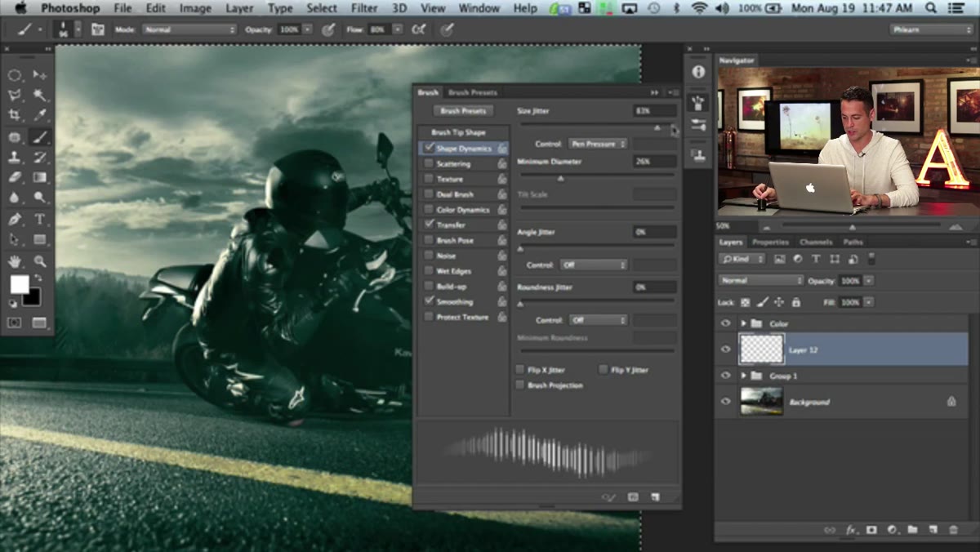Select the Path Selection tool

point(15,240)
